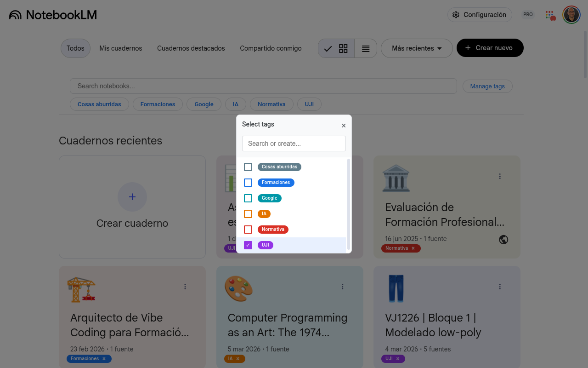Open the Google apps grid icon
The image size is (588, 368).
point(550,15)
